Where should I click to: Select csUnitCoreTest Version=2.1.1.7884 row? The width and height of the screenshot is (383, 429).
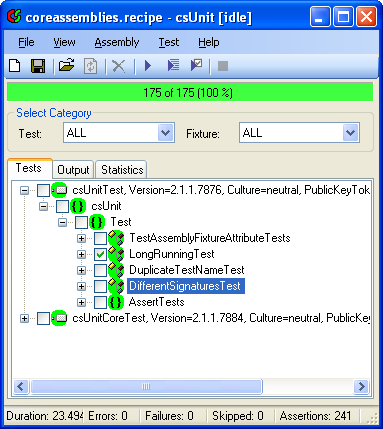[221, 318]
